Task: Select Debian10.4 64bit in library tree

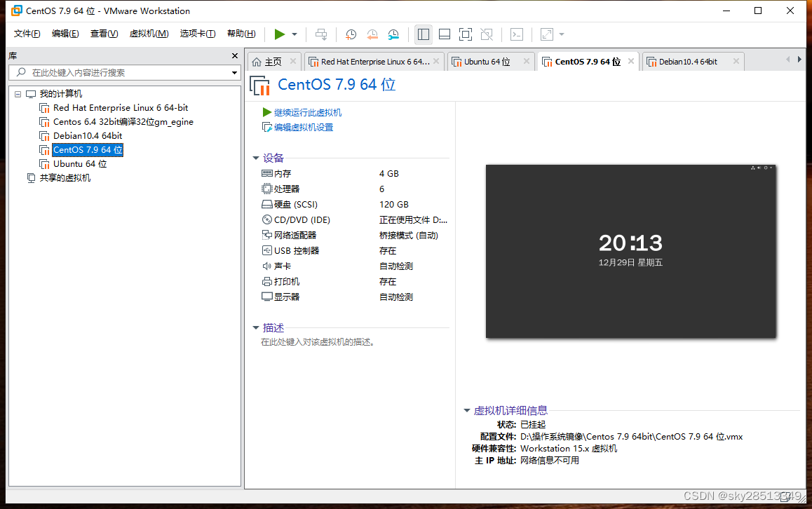Action: [88, 136]
